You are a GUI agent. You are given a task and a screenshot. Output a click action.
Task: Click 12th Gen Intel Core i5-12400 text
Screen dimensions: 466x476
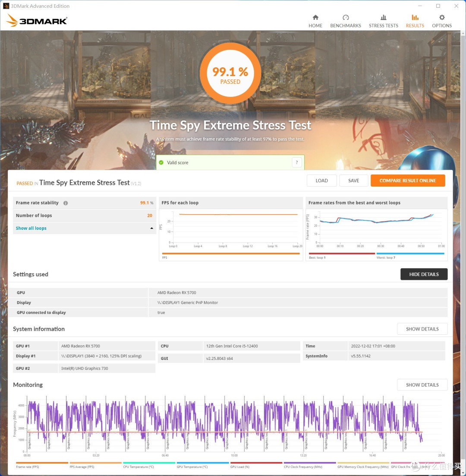point(232,346)
